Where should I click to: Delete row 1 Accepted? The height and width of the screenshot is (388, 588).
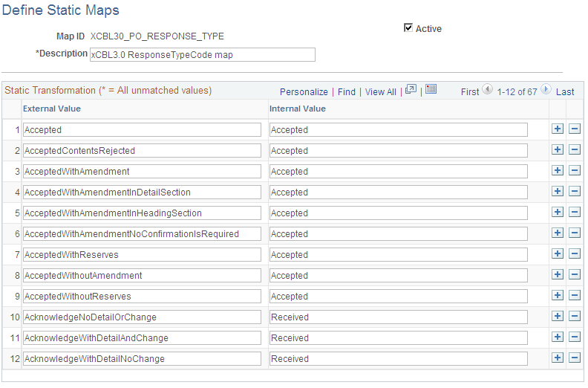coord(575,129)
